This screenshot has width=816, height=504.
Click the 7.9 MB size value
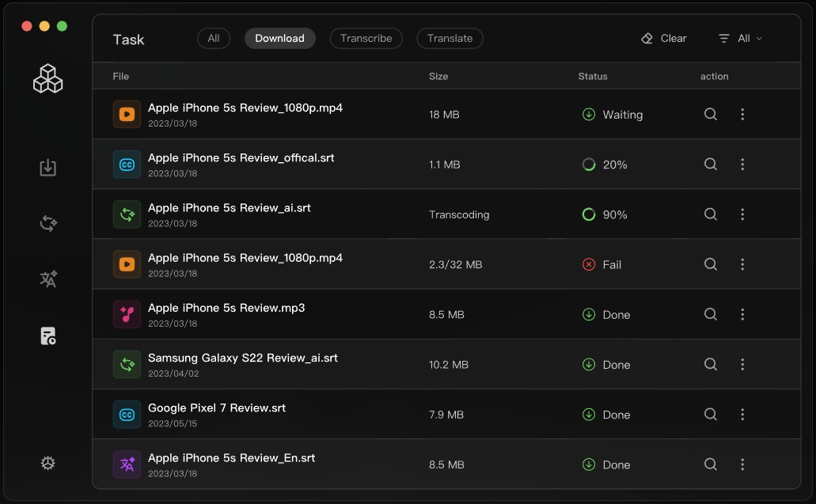[x=446, y=415]
